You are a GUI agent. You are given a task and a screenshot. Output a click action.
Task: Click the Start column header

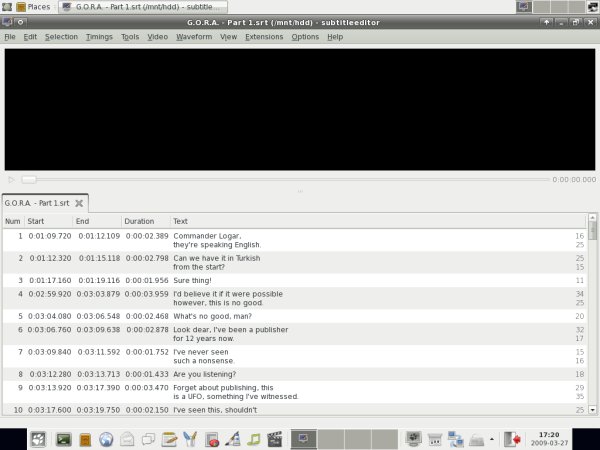[x=49, y=221]
